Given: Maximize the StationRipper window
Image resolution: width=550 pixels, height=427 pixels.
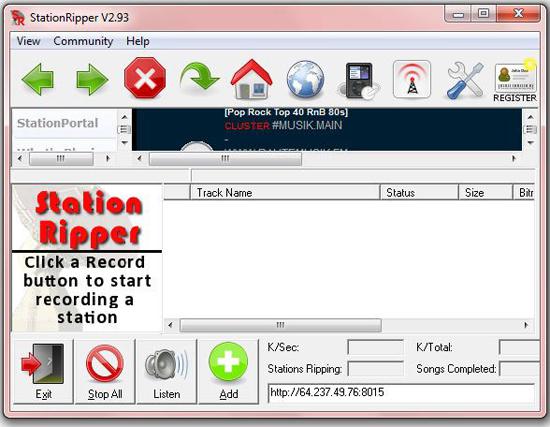Looking at the screenshot, I should pos(483,14).
